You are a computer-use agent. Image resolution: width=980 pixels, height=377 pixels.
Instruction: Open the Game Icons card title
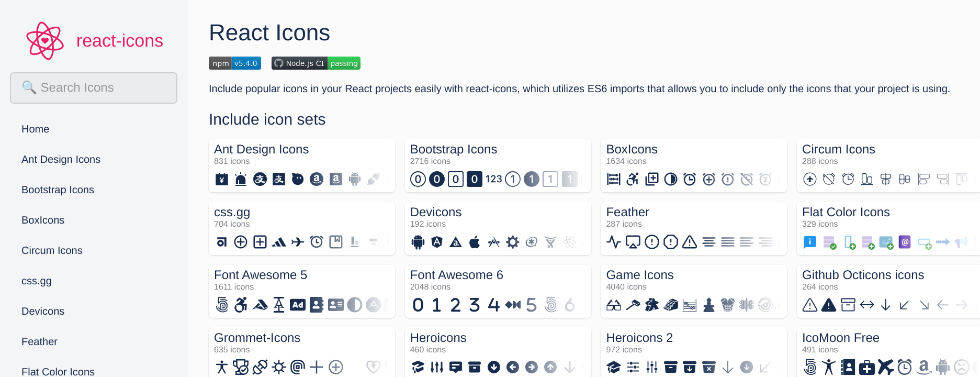640,275
